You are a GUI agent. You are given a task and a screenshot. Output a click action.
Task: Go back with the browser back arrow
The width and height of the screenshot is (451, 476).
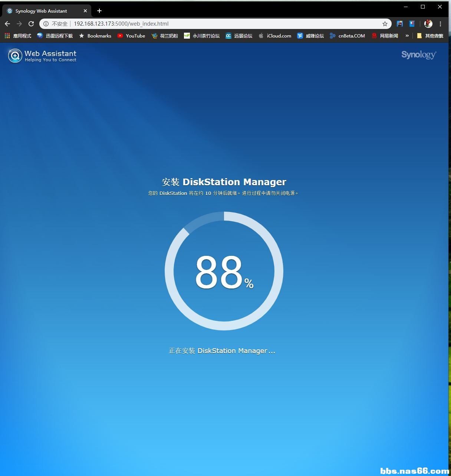pos(7,24)
